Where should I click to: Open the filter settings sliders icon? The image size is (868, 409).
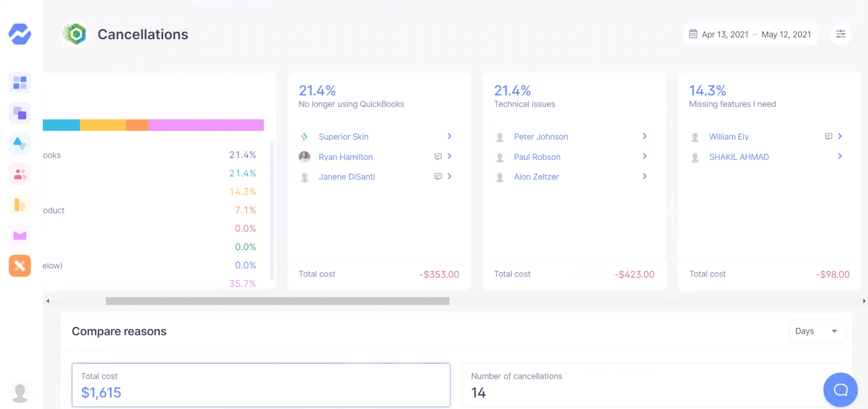[x=840, y=34]
